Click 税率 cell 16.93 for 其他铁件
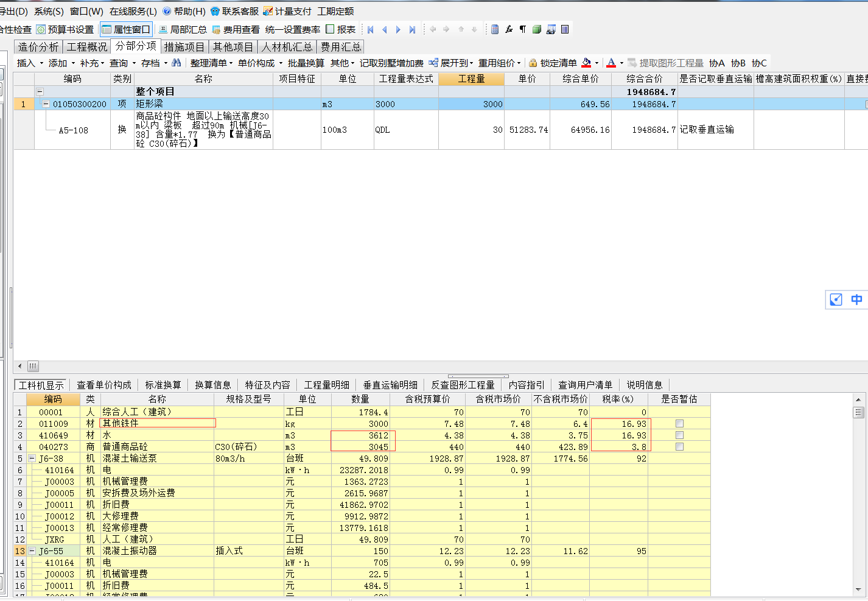This screenshot has width=868, height=601. (620, 424)
